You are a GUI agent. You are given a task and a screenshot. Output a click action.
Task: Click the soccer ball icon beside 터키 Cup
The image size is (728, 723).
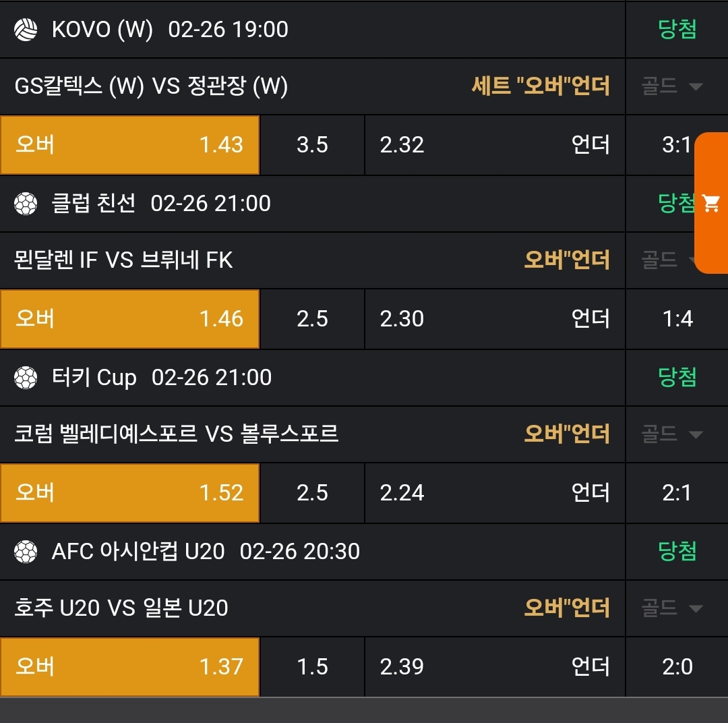26,378
